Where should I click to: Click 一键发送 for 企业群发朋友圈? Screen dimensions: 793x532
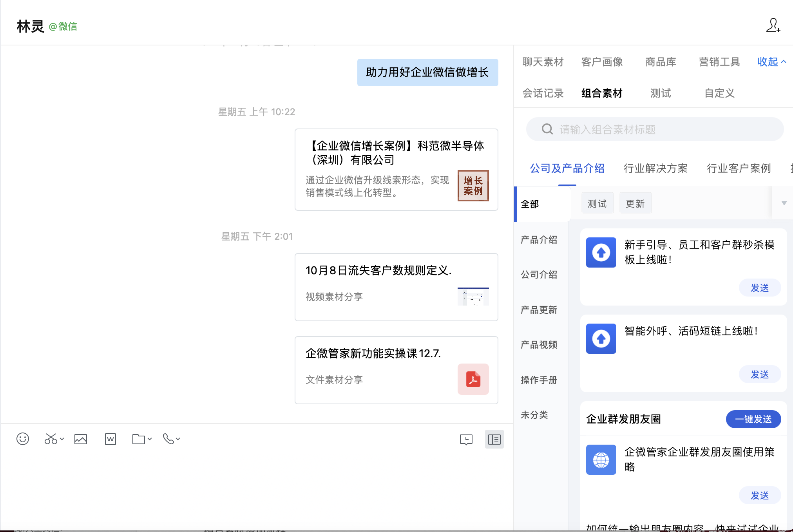click(x=753, y=419)
